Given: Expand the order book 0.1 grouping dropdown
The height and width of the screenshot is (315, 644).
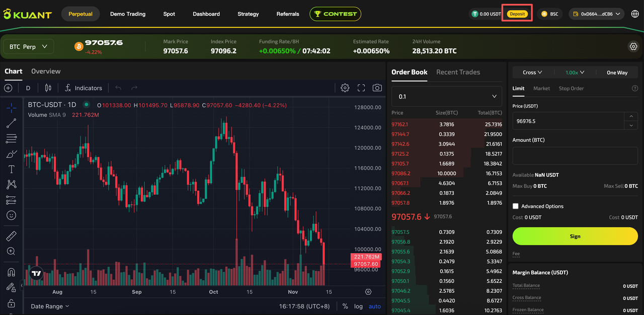Looking at the screenshot, I should coord(447,96).
